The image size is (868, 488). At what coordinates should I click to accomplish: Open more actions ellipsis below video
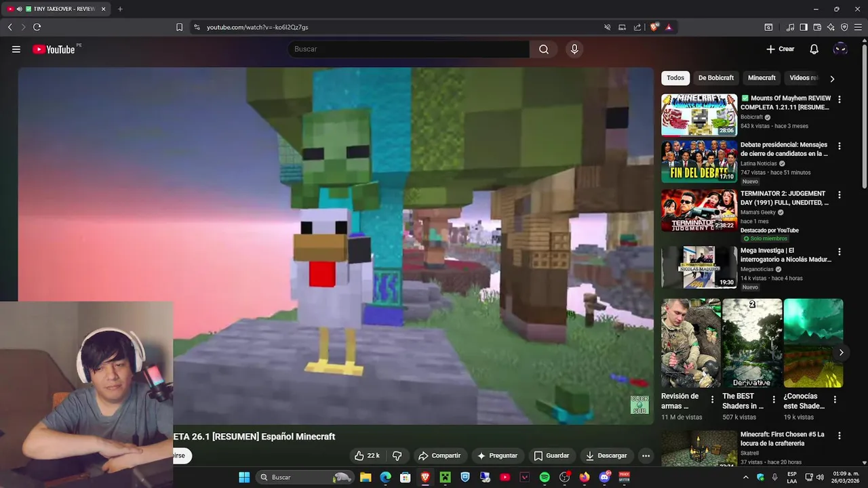pos(646,455)
